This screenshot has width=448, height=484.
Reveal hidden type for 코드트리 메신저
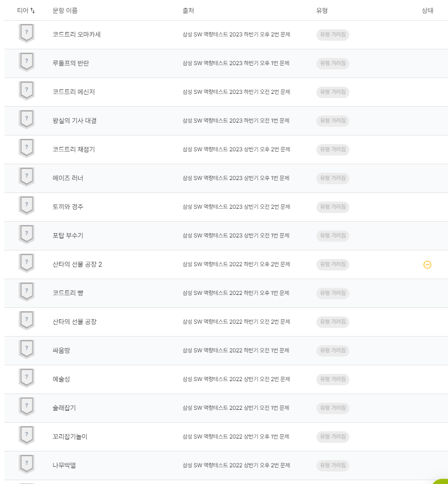pos(333,92)
